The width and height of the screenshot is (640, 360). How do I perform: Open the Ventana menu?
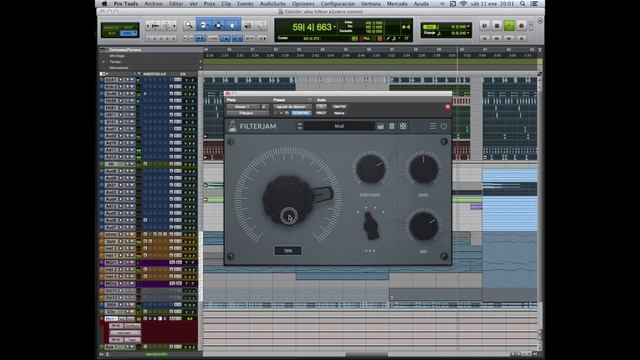(x=371, y=4)
